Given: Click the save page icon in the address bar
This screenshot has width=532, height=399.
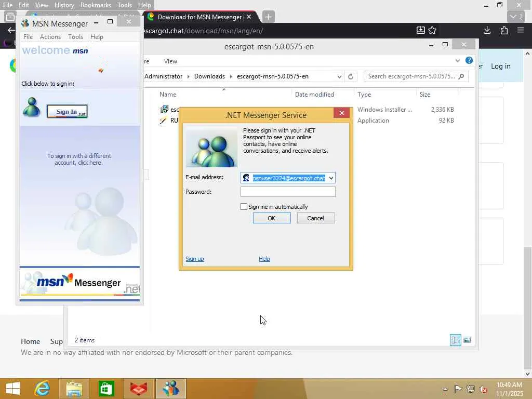Looking at the screenshot, I should click(420, 31).
